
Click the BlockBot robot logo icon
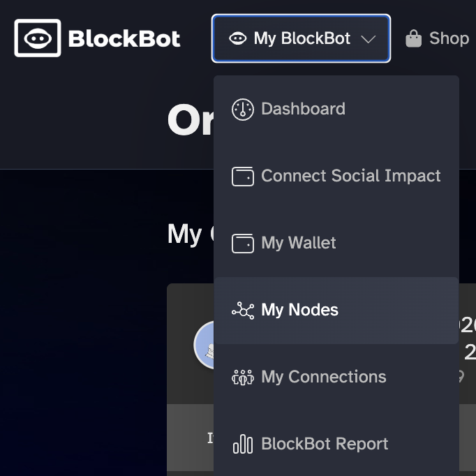point(37,38)
